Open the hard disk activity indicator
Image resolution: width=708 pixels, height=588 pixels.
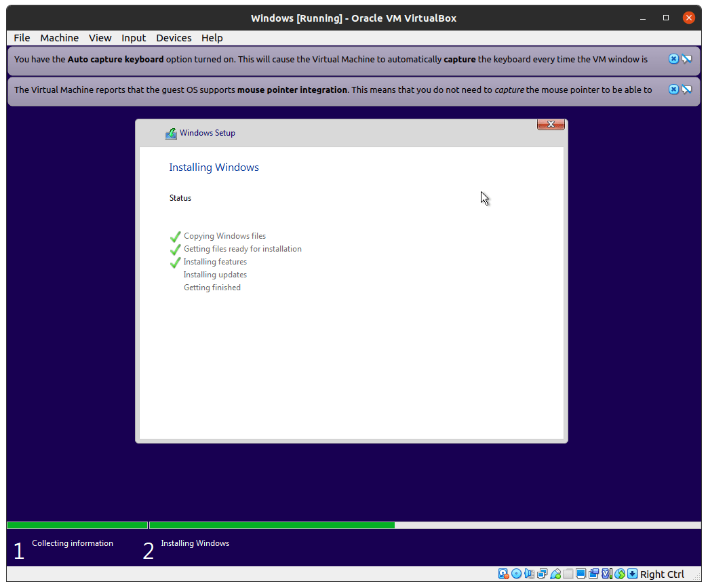[x=503, y=574]
